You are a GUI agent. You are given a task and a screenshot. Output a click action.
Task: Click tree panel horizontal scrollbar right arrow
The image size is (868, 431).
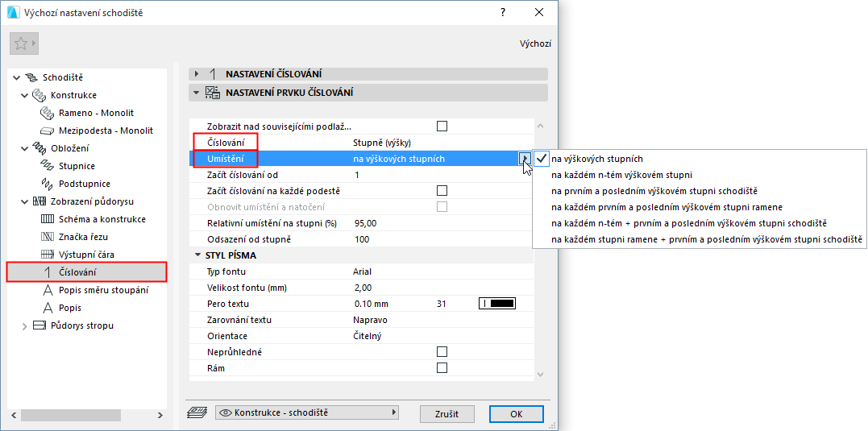[160, 415]
